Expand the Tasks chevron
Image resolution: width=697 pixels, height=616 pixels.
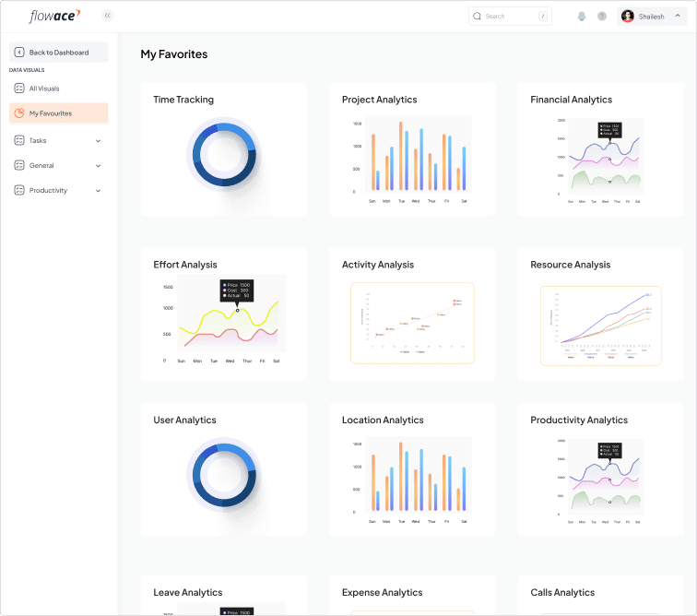click(99, 141)
